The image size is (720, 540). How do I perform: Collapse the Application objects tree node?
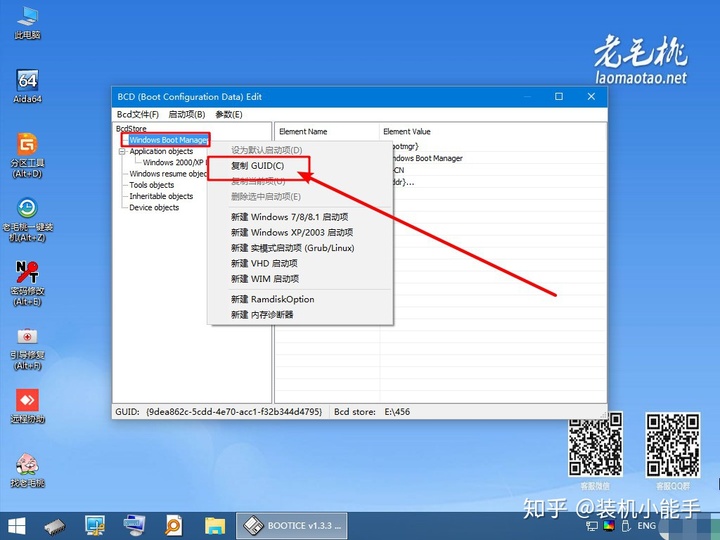(x=122, y=152)
